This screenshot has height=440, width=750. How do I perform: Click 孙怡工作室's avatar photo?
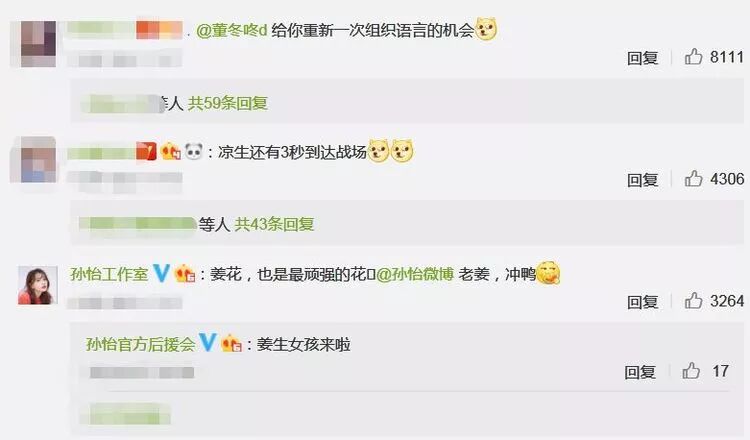click(37, 286)
